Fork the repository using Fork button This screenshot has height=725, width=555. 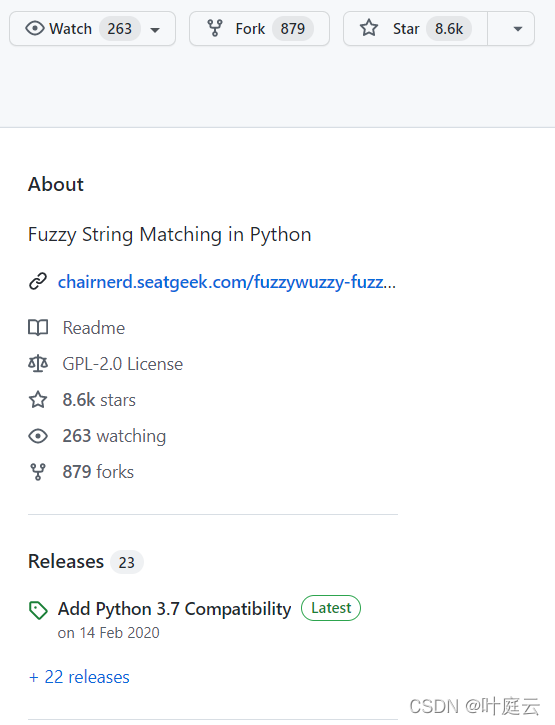pyautogui.click(x=259, y=29)
